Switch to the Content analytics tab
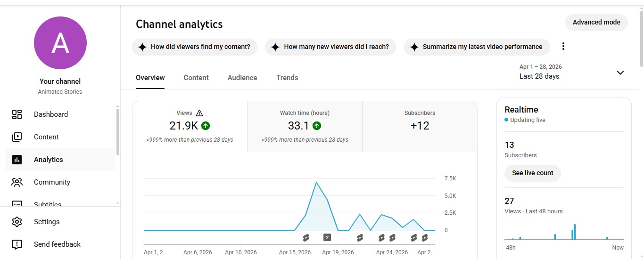 point(196,78)
